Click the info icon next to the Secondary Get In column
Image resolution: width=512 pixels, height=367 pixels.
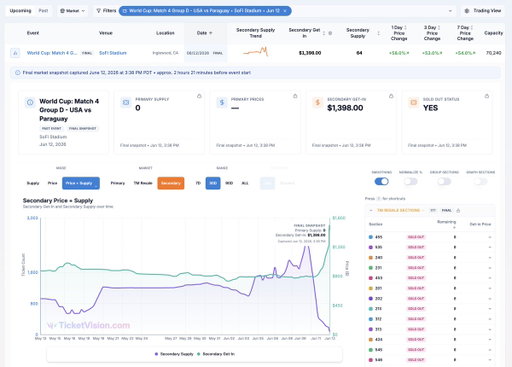330,33
